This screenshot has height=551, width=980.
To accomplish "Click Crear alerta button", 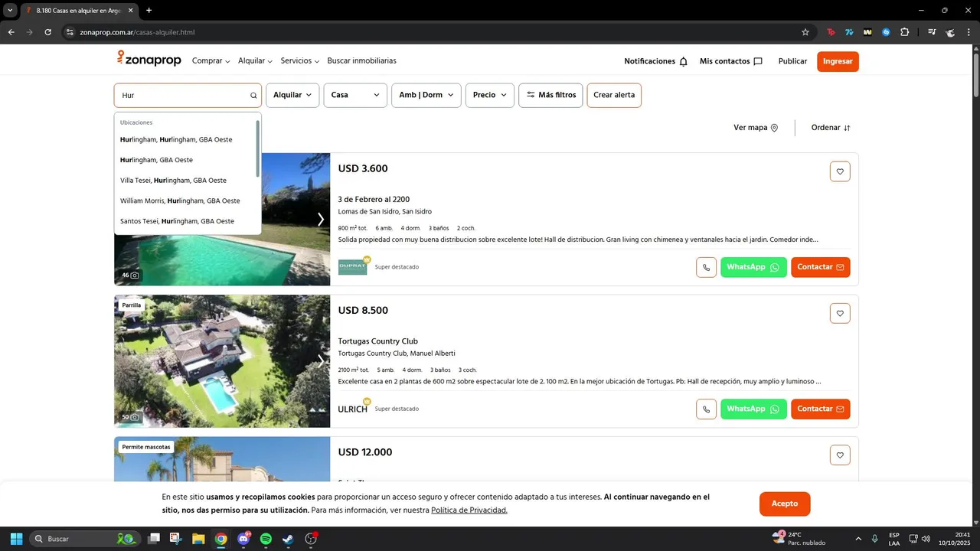I will tap(614, 96).
